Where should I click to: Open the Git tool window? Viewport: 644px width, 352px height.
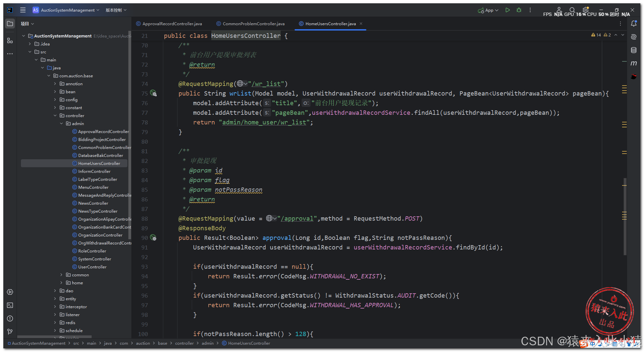pos(10,331)
